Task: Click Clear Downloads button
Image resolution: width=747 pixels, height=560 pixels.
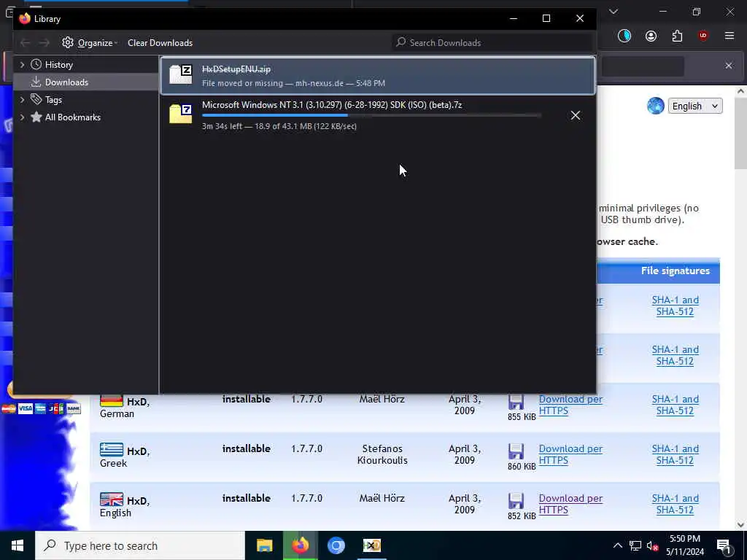Action: click(x=160, y=43)
